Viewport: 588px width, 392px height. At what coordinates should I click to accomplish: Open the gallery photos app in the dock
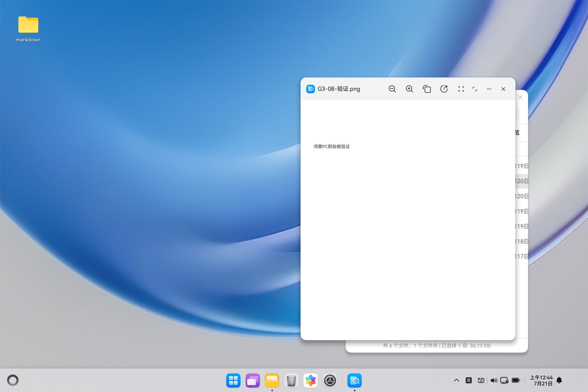tap(311, 381)
